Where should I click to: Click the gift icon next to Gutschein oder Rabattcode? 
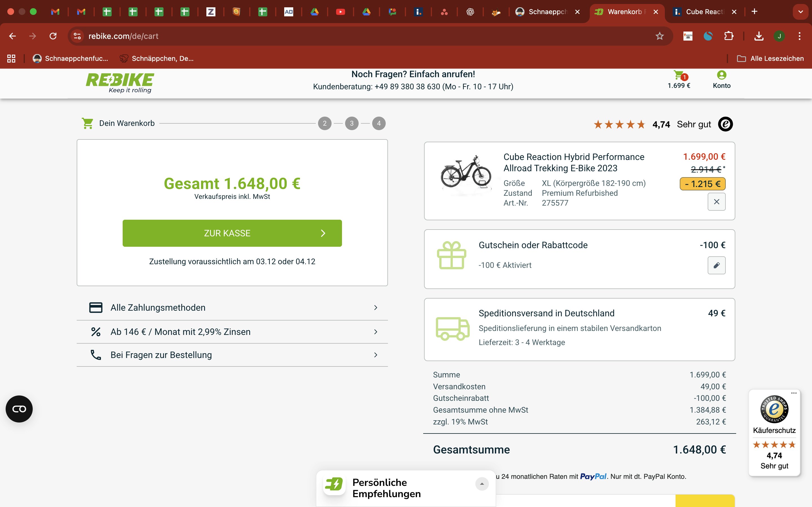click(452, 255)
